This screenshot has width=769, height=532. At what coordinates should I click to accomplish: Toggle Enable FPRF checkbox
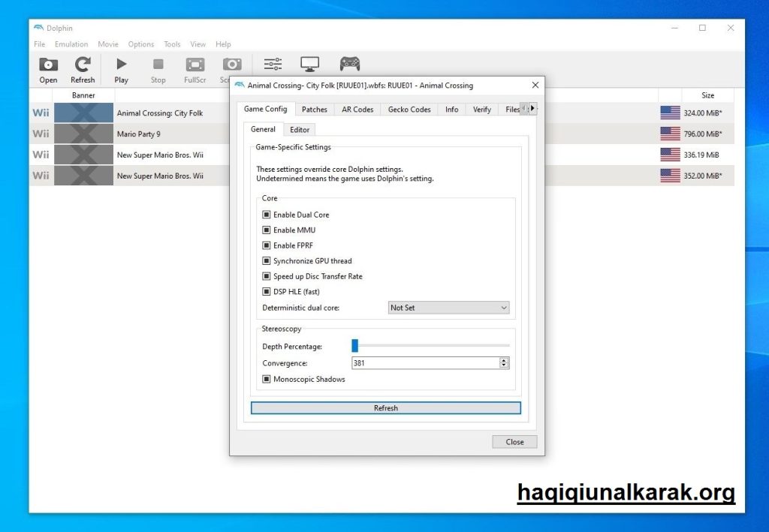click(x=267, y=245)
